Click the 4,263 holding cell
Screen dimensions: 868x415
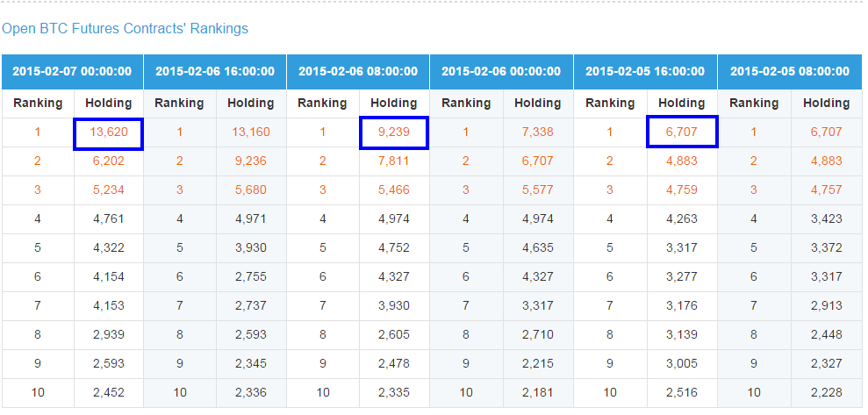click(x=682, y=219)
